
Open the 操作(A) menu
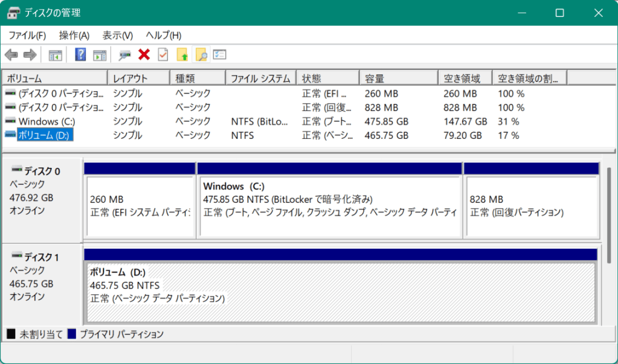point(74,35)
